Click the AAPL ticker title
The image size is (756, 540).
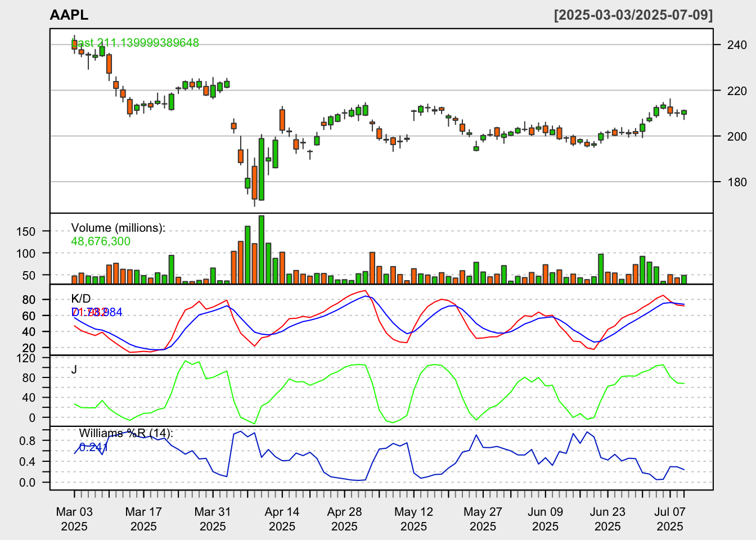pos(69,15)
